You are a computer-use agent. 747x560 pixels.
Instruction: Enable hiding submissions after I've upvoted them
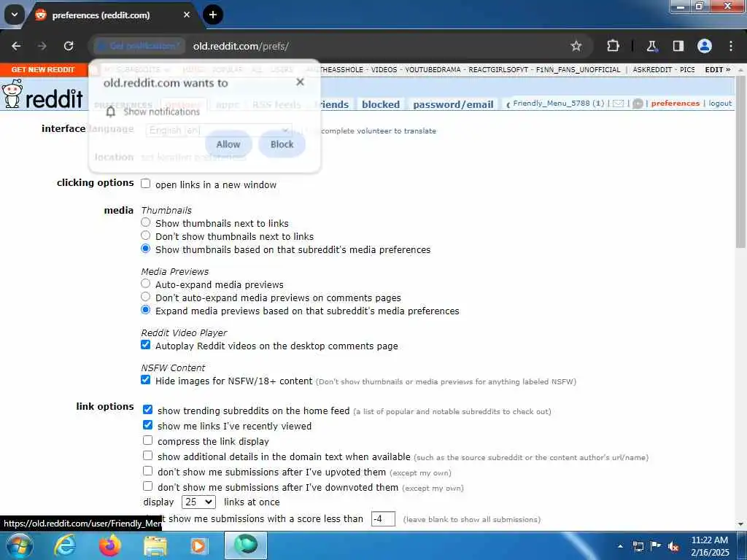147,471
